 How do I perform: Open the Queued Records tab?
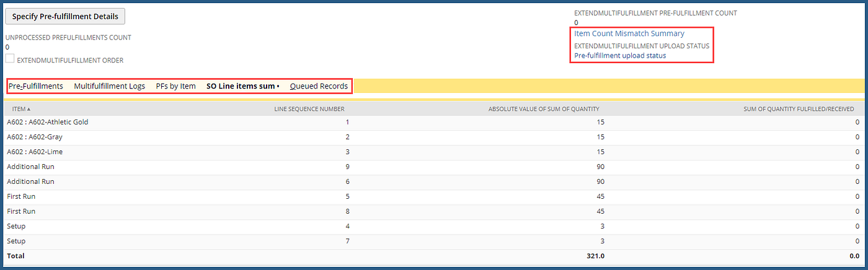click(x=319, y=86)
